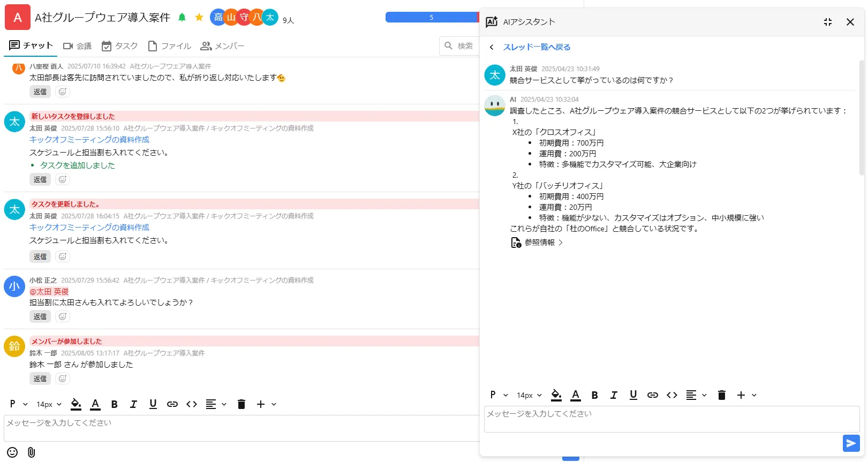Viewport: 868px width, 462px height.
Task: Click 太田 英俊's avatar in AI thread
Action: [495, 75]
